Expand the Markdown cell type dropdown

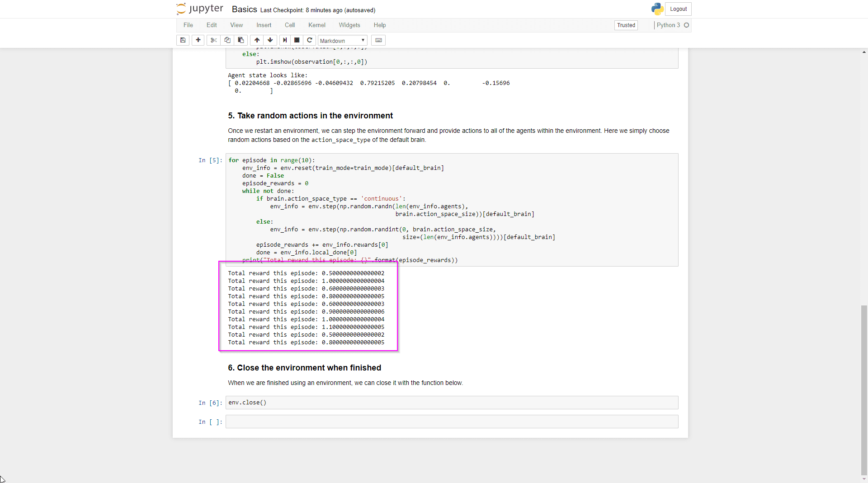(x=342, y=41)
